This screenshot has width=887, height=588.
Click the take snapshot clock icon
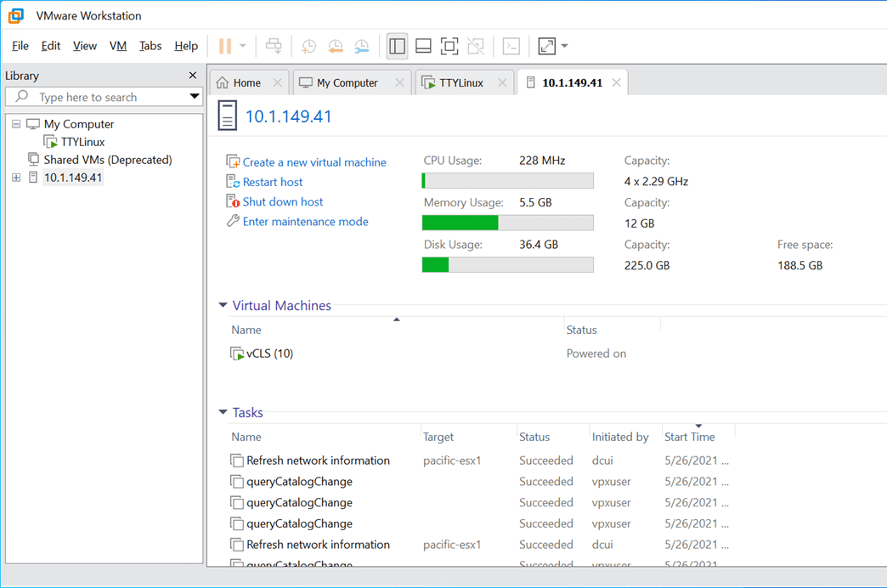coord(308,46)
